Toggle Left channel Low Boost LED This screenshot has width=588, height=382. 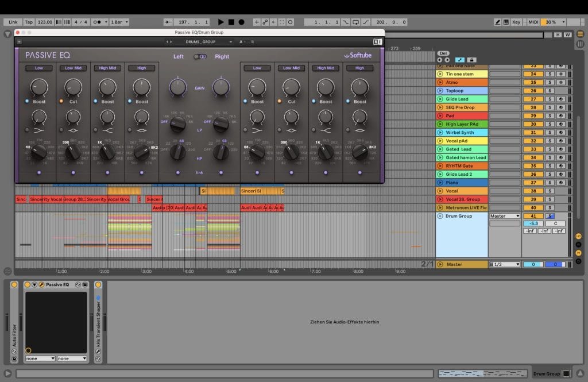[27, 101]
